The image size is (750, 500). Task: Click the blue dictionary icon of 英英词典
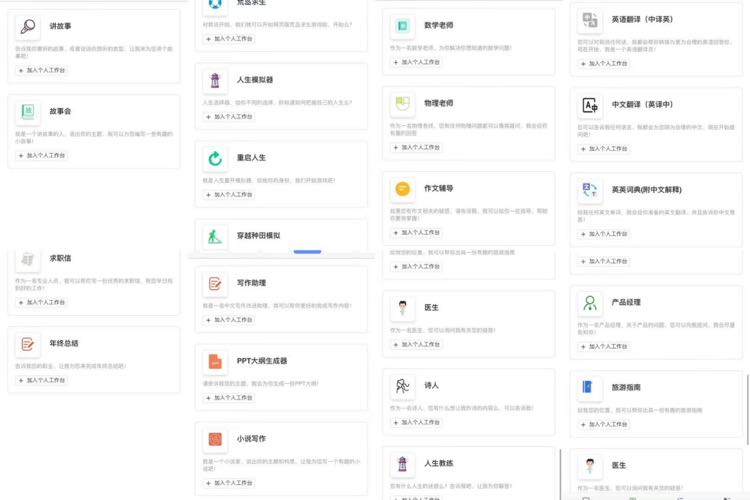pyautogui.click(x=590, y=190)
